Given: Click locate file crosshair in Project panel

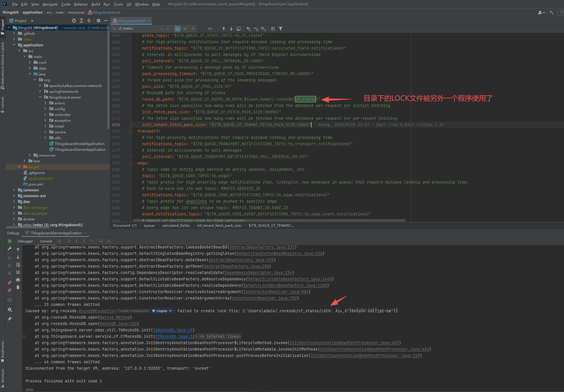Looking at the screenshot, I should click(x=74, y=21).
